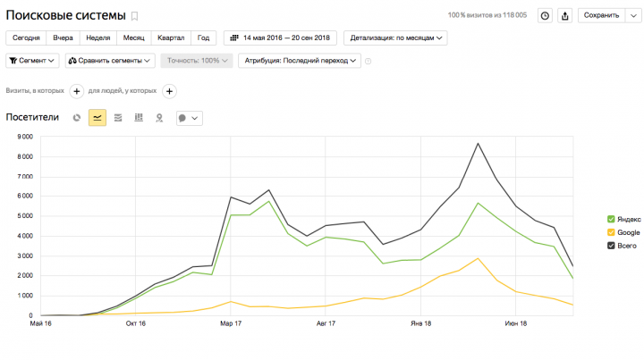Toggle the Google legend checkbox
This screenshot has height=360, width=644.
click(x=611, y=232)
